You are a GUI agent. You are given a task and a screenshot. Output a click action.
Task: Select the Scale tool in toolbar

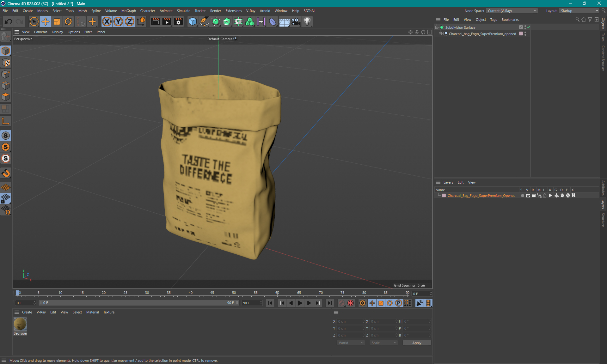pos(57,21)
